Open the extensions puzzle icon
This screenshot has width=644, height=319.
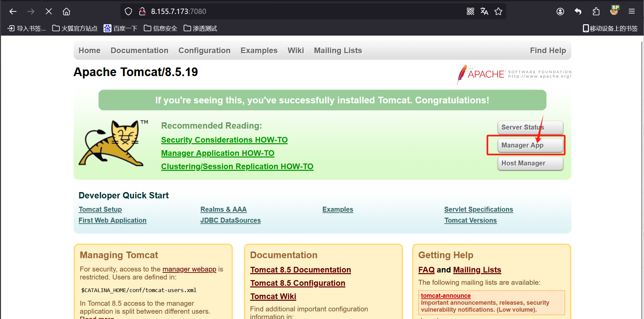pyautogui.click(x=596, y=12)
